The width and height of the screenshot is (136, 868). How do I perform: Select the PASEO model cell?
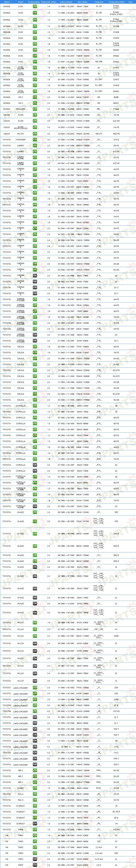coord(21,788)
